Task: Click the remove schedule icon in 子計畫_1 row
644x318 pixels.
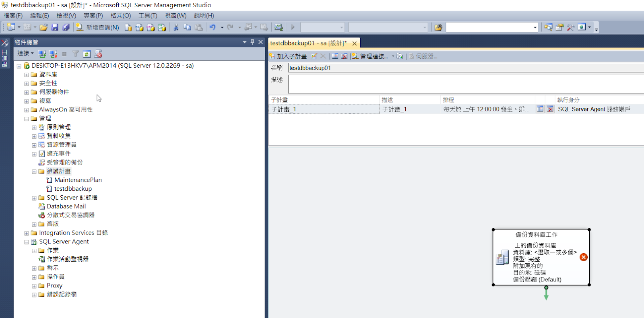Action: click(x=550, y=109)
